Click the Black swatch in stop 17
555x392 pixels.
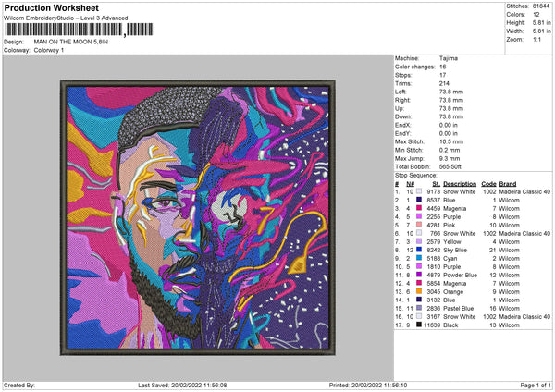pyautogui.click(x=419, y=325)
